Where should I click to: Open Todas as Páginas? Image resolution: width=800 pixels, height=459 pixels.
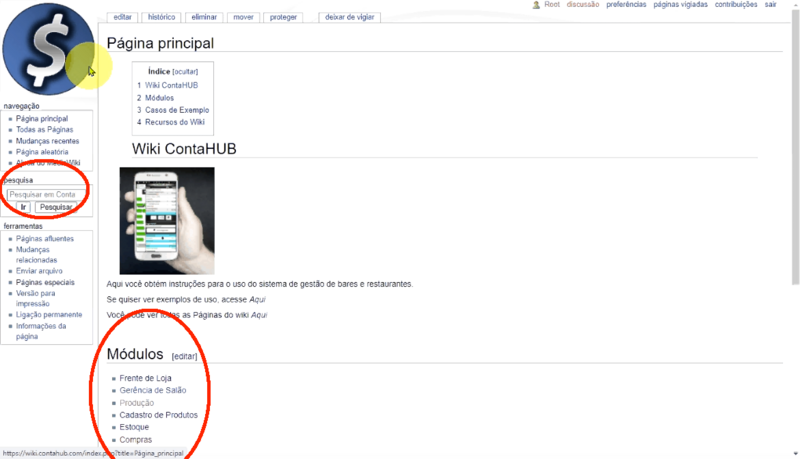[x=44, y=130]
